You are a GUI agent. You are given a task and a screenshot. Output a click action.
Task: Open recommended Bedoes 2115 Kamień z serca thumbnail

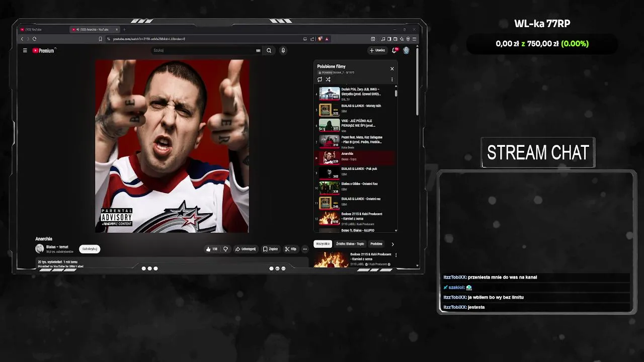pyautogui.click(x=331, y=259)
